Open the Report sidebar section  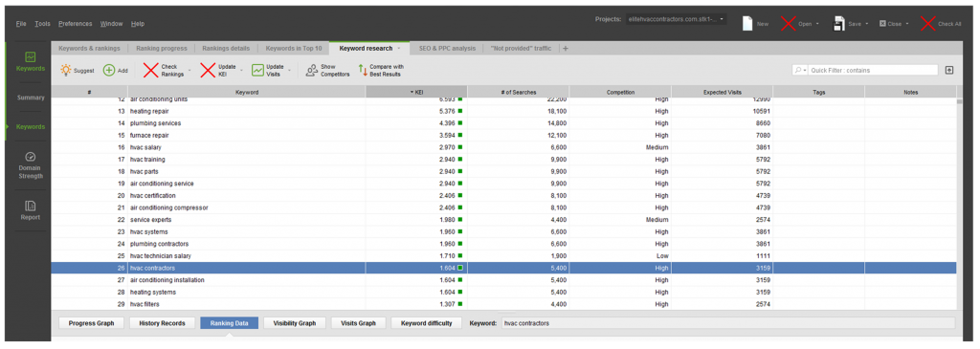[x=31, y=210]
